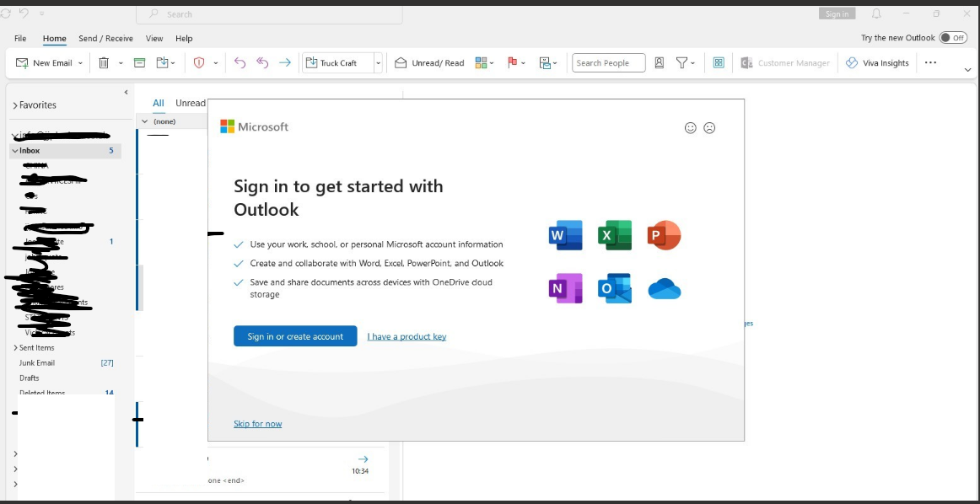Open the Address Book icon
The height and width of the screenshot is (504, 980).
660,63
